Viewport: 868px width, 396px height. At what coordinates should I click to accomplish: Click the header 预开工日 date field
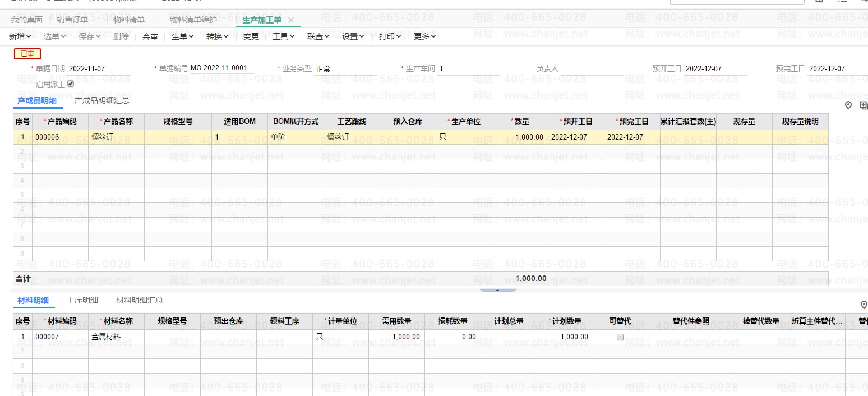pyautogui.click(x=715, y=68)
